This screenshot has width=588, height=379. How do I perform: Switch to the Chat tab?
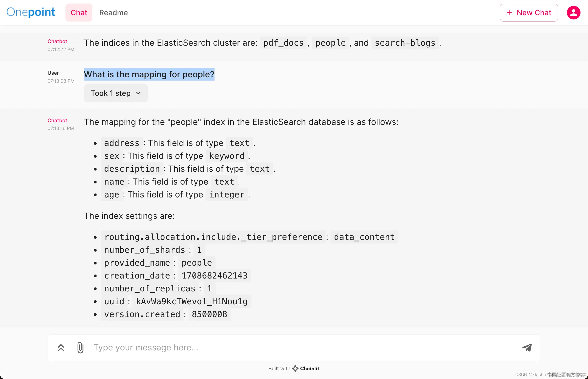[79, 13]
